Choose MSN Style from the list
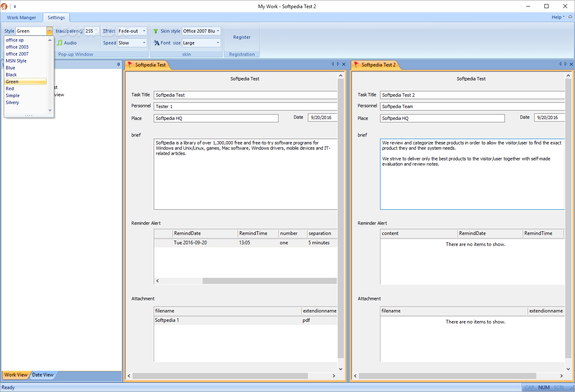 coord(26,61)
